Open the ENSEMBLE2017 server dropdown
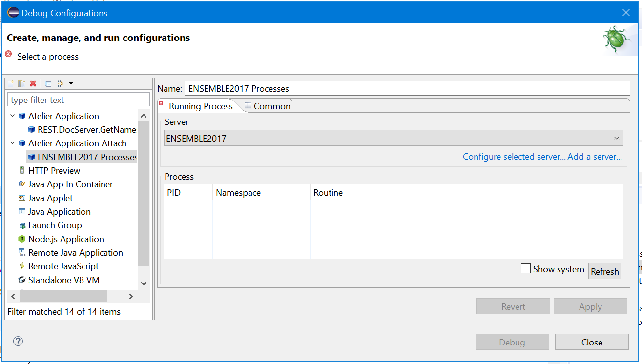Image resolution: width=642 pixels, height=364 pixels. 393,138
